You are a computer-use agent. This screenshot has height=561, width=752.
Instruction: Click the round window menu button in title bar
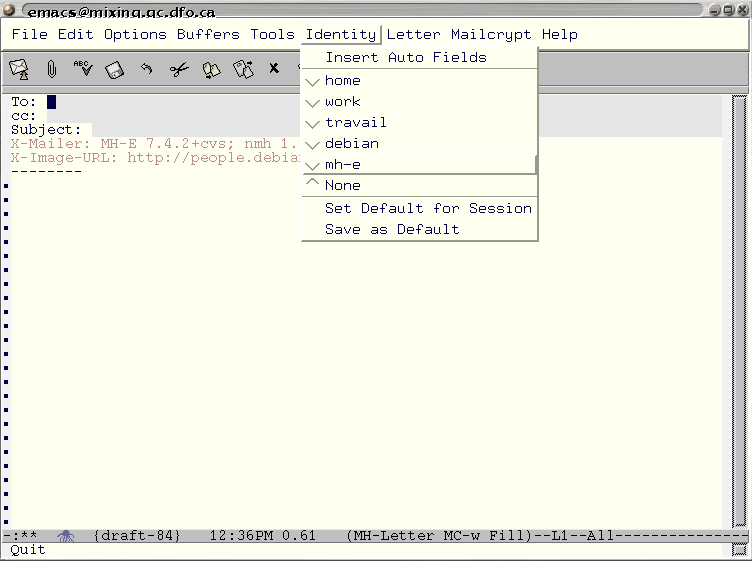point(9,9)
